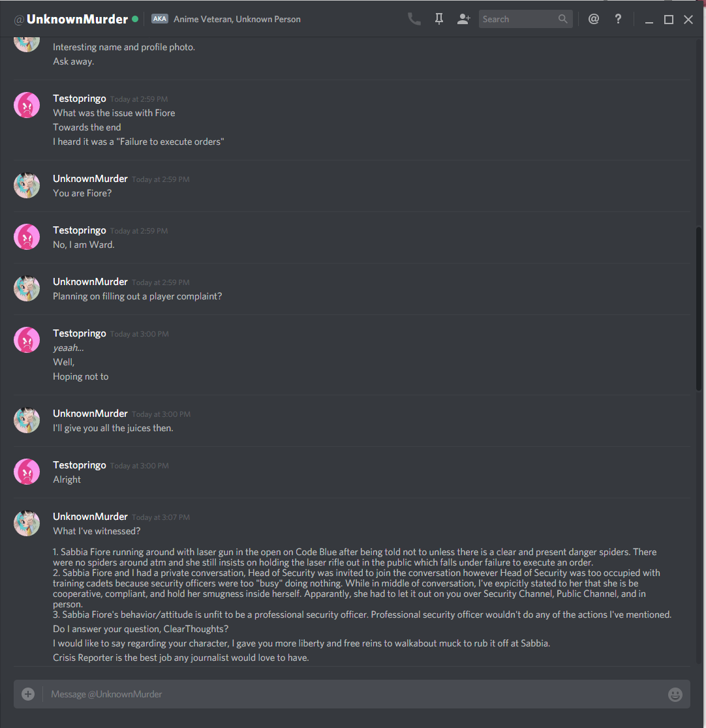Viewport: 706px width, 728px height.
Task: Click Testopringo avatar beside 'Alright' message
Action: pos(27,472)
